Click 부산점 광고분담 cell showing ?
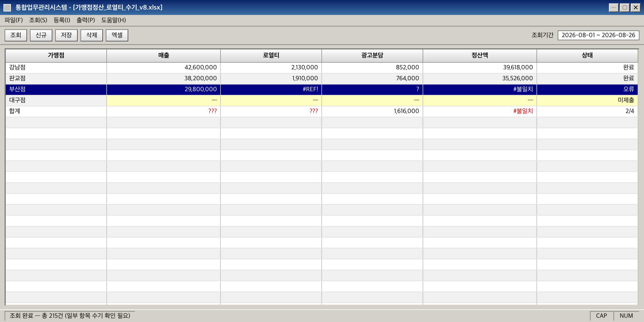 pos(372,89)
